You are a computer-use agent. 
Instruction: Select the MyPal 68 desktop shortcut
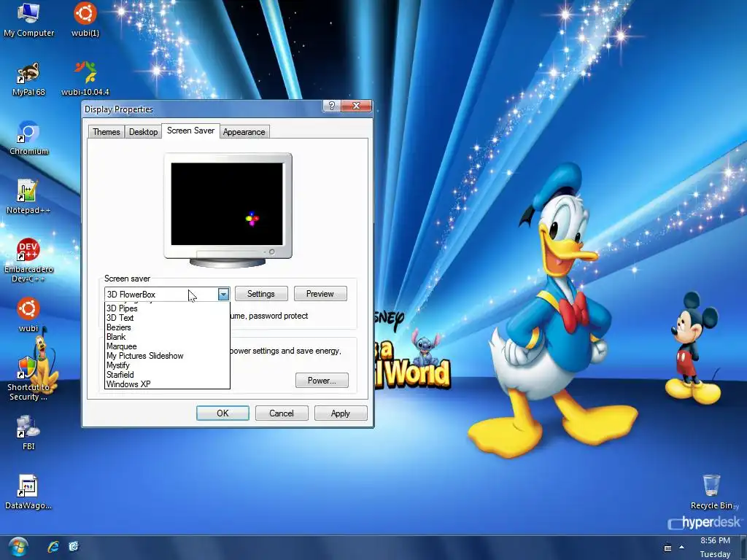[28, 79]
